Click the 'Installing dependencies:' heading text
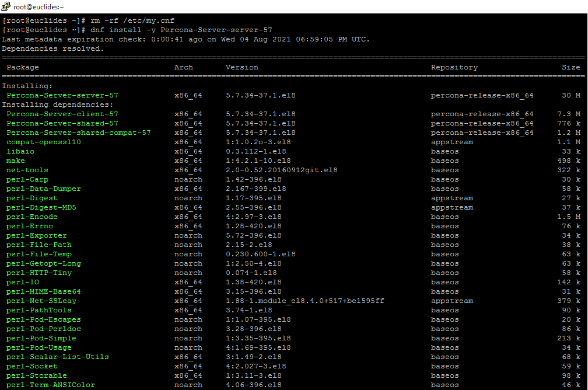Image resolution: width=588 pixels, height=390 pixels. coord(55,105)
